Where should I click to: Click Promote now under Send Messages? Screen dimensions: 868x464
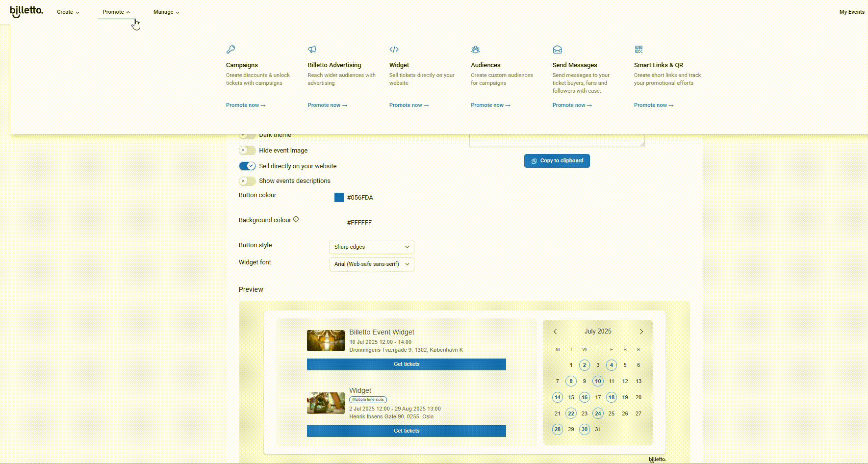point(572,105)
